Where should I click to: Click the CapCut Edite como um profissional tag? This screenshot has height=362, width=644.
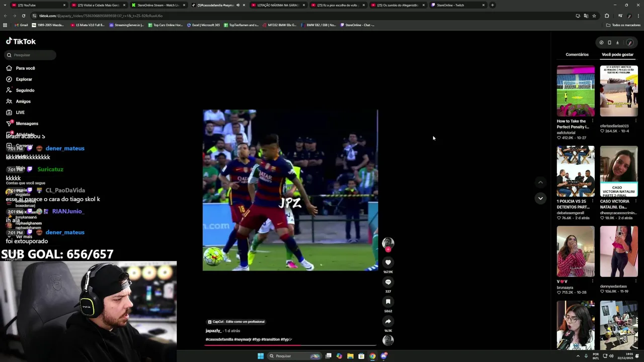pos(236,322)
